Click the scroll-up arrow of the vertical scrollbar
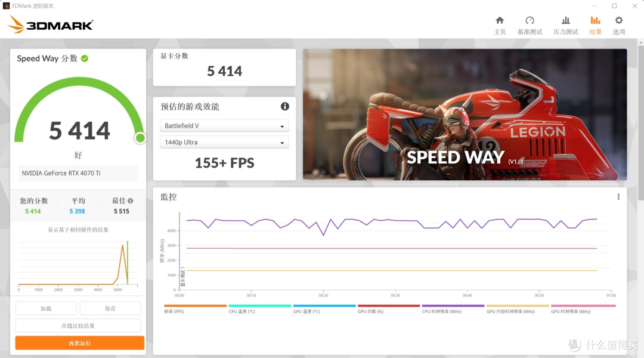 click(x=640, y=42)
